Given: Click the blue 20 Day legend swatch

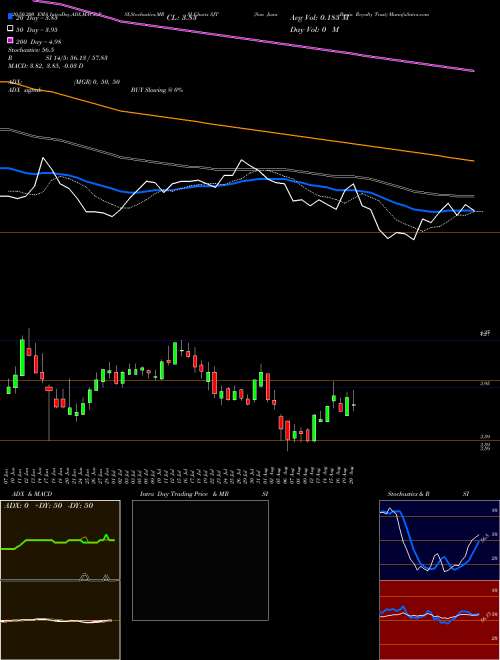Looking at the screenshot, I should click(10, 18).
